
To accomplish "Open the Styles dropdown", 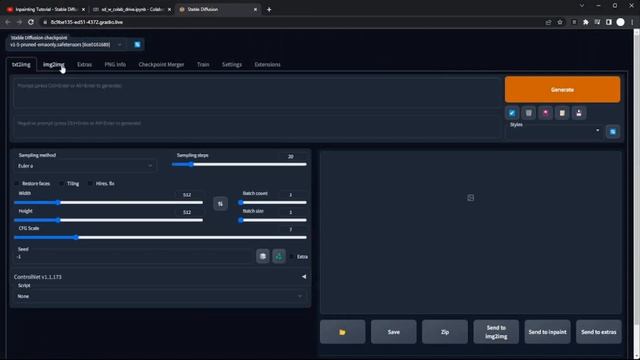I will (x=554, y=131).
